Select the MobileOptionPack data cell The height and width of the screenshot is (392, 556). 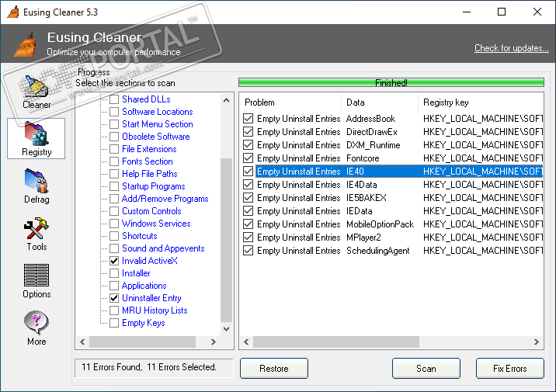tap(380, 224)
